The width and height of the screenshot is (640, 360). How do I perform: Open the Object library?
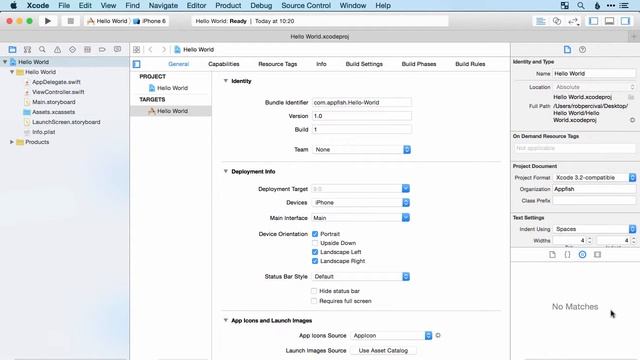(582, 254)
